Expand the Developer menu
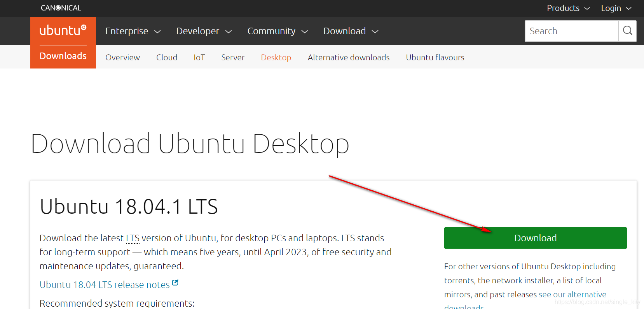The width and height of the screenshot is (644, 309). [x=204, y=31]
